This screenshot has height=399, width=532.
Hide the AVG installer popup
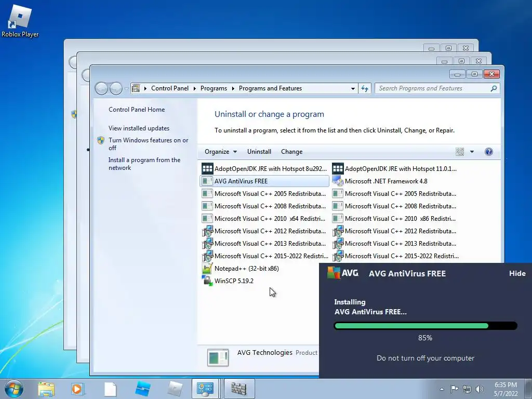517,273
